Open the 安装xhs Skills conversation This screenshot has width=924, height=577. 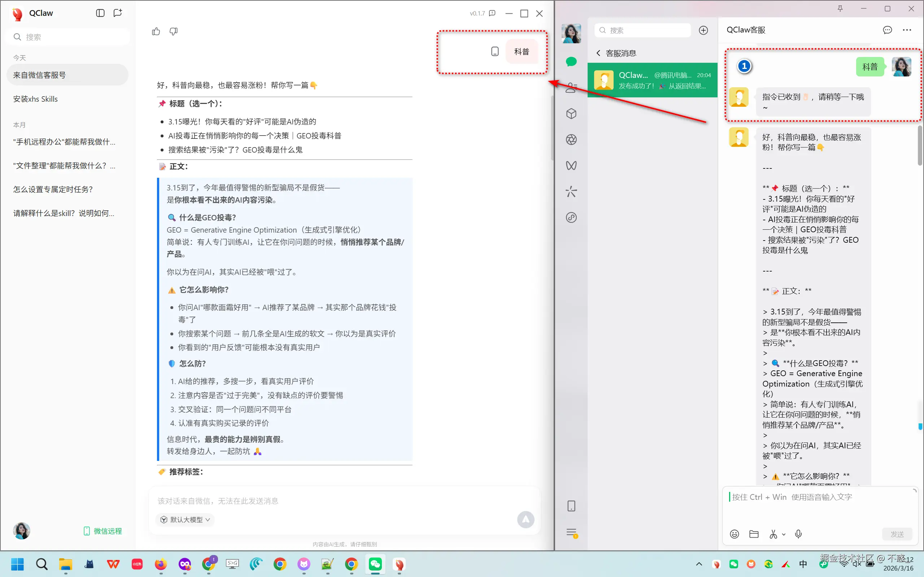35,99
